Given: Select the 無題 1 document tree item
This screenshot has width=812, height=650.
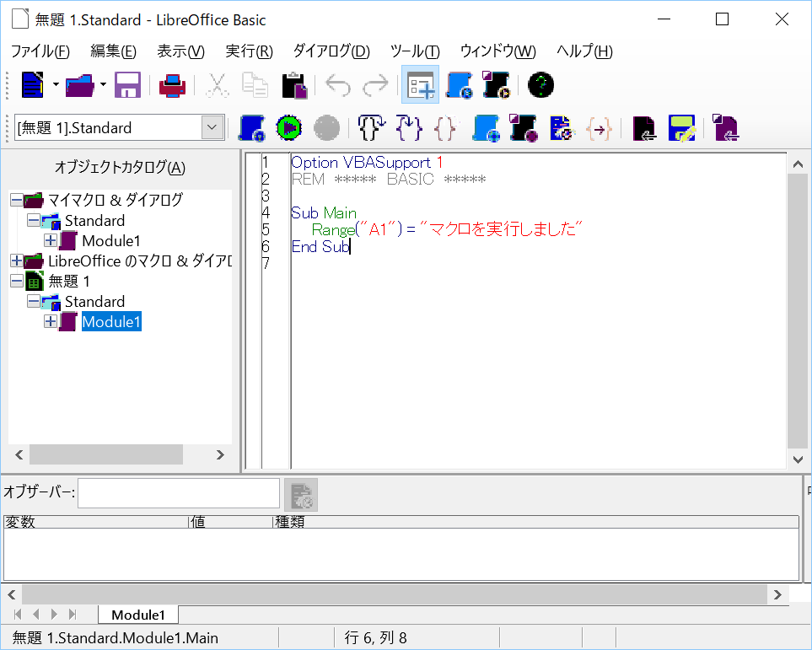Looking at the screenshot, I should click(69, 282).
